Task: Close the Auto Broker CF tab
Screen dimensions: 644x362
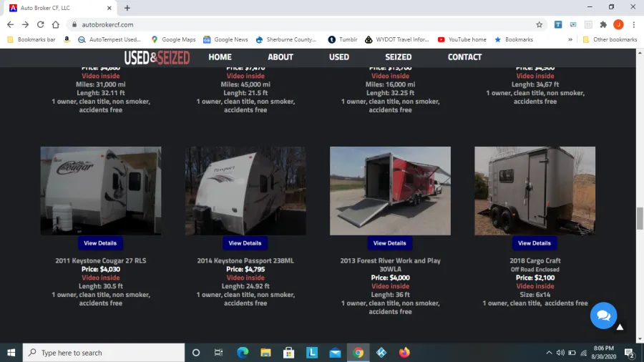Action: click(109, 8)
